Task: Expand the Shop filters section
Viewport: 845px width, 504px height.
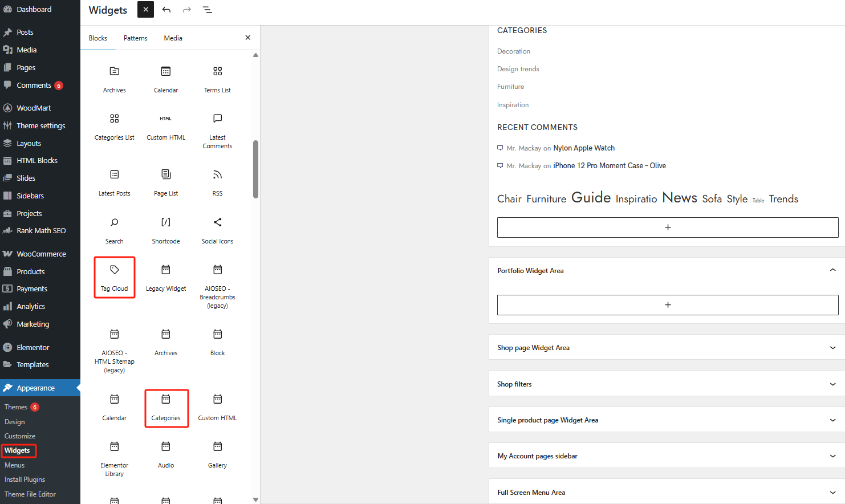Action: tap(832, 384)
